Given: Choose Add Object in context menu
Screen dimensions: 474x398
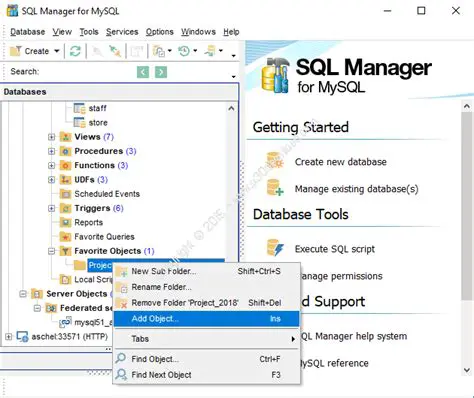Looking at the screenshot, I should click(x=206, y=319).
